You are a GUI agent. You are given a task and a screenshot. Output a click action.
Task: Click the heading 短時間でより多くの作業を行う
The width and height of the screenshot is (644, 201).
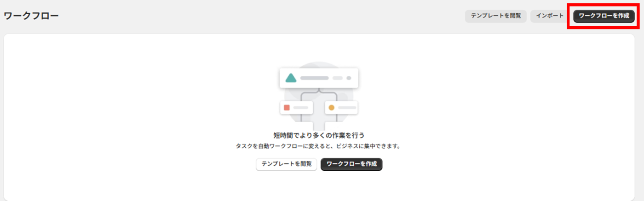(319, 135)
